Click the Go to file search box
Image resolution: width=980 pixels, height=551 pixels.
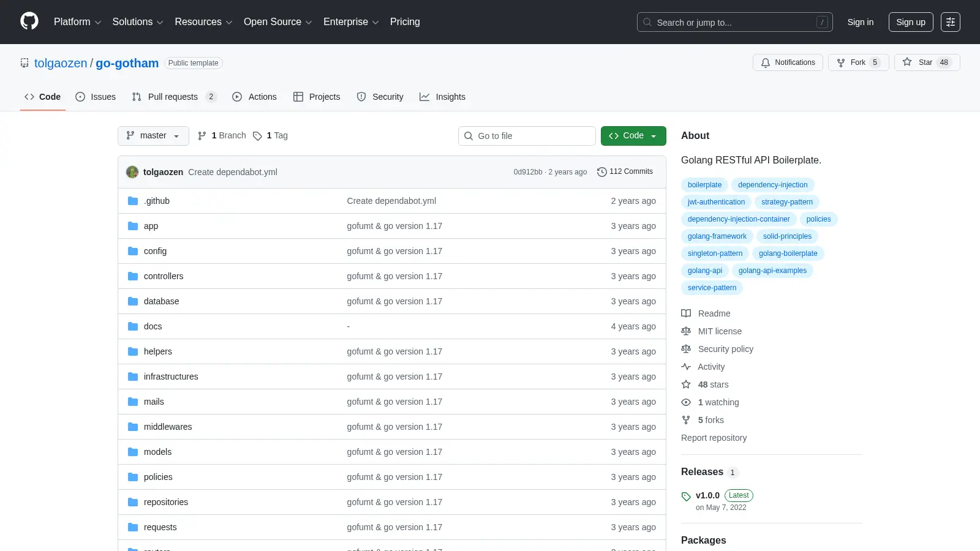527,136
